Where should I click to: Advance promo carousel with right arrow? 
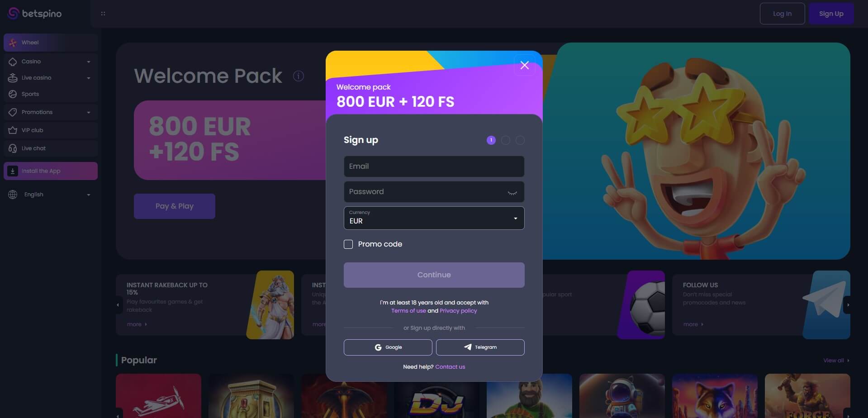point(848,305)
